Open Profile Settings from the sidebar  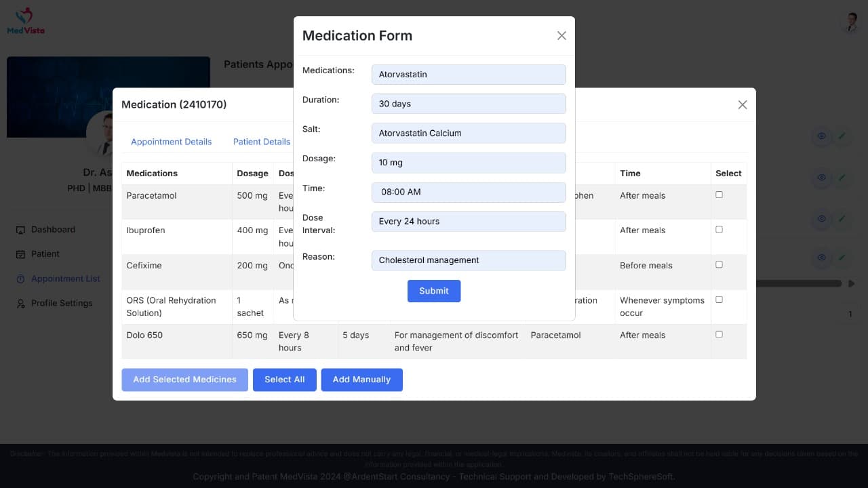(62, 303)
